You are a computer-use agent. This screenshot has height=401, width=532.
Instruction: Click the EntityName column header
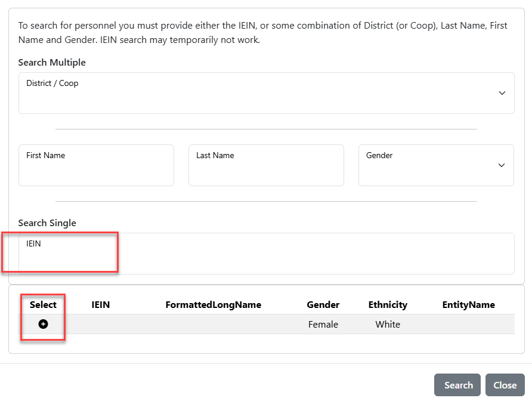coord(469,304)
